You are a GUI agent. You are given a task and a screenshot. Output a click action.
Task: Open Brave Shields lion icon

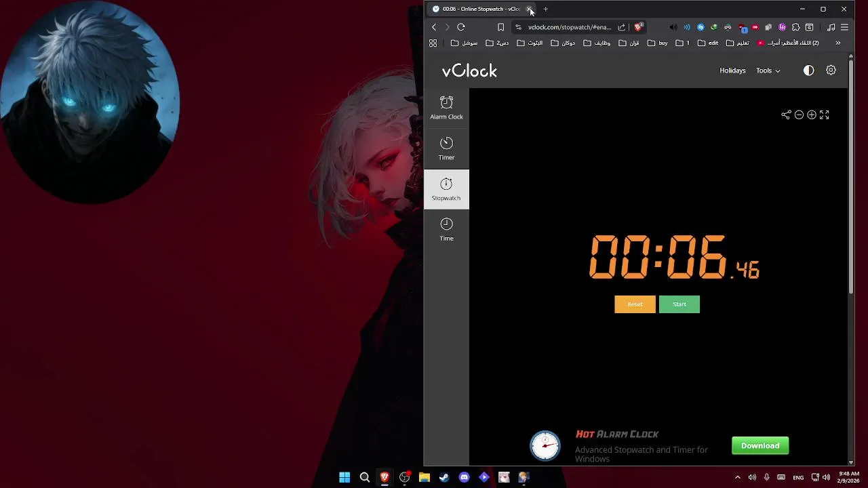[638, 27]
